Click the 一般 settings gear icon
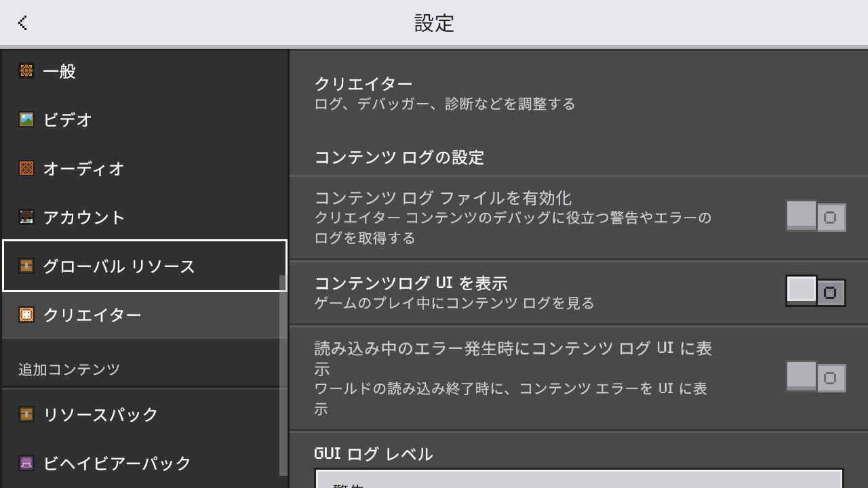Screen dimensions: 868x488 point(26,70)
